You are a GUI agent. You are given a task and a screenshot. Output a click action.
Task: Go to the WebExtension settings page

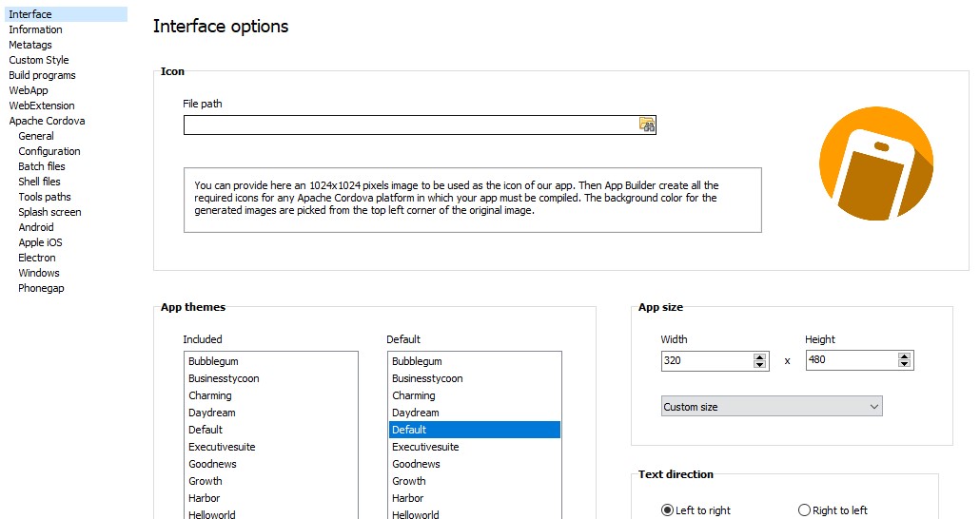[42, 106]
